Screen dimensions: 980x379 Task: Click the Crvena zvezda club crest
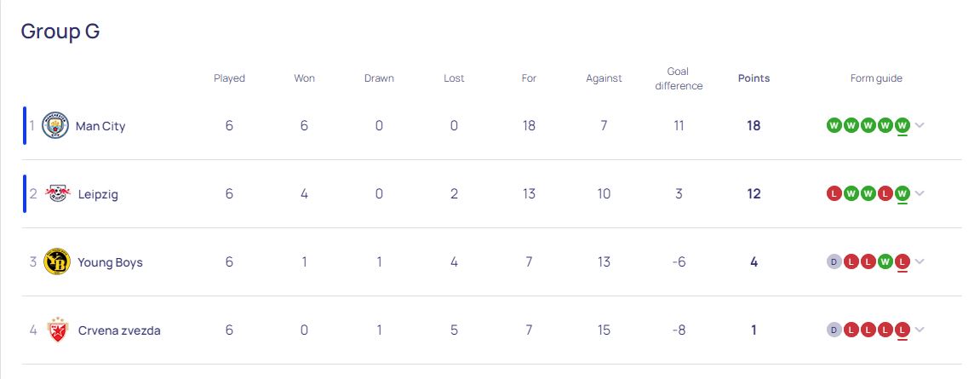click(58, 330)
